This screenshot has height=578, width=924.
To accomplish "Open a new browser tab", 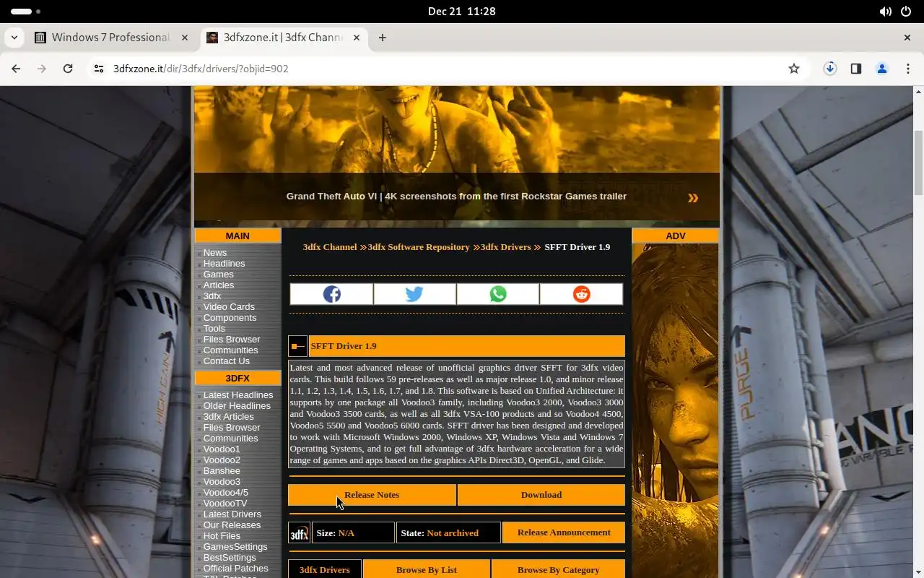I will [383, 38].
